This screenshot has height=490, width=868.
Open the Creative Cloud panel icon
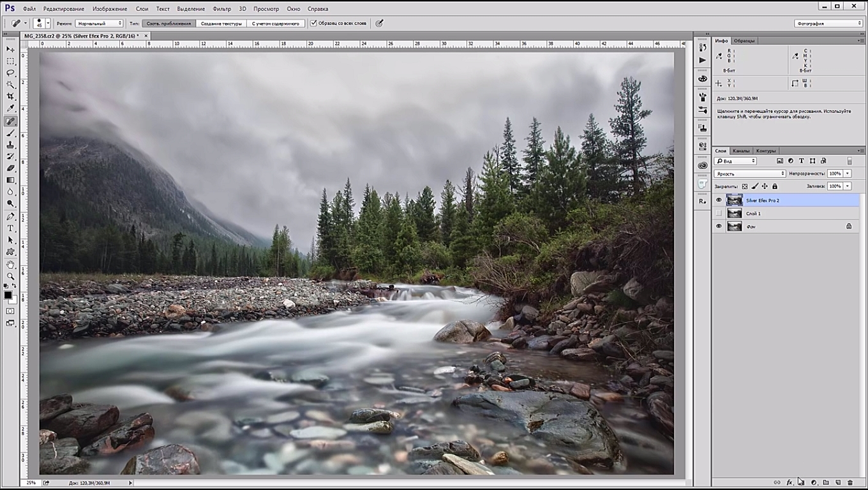pos(703,165)
